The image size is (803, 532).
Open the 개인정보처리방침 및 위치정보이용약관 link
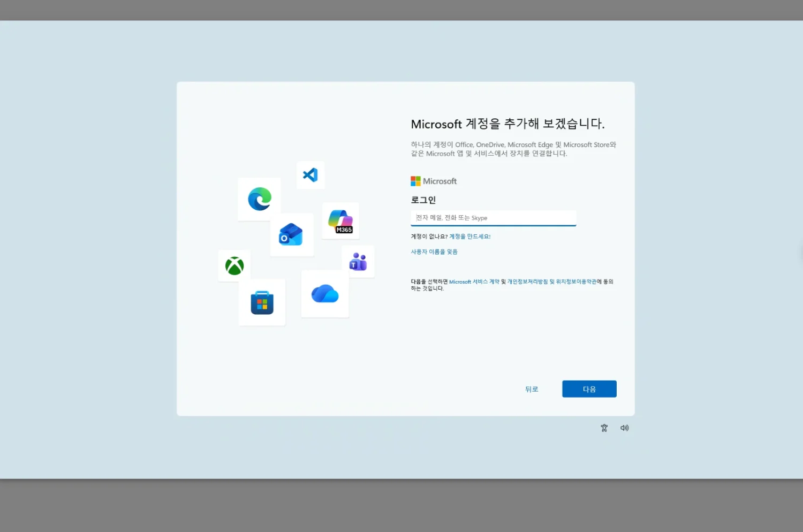click(551, 282)
